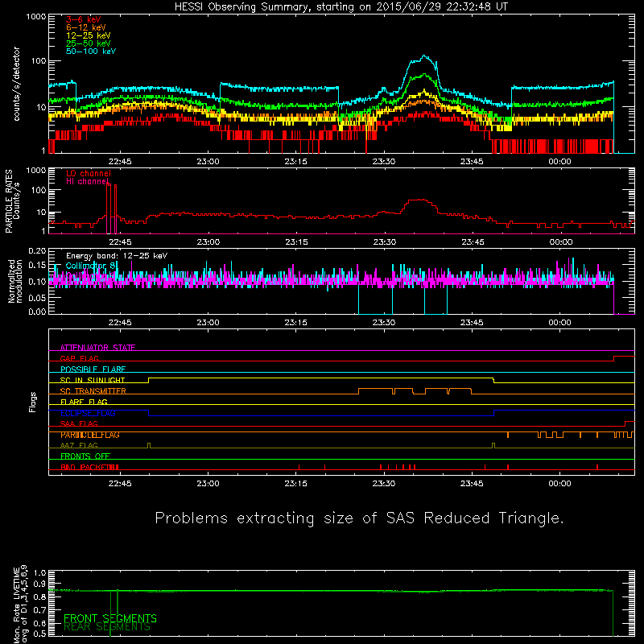
Task: Click the HESSI Observing Summary title text
Action: 341,7
